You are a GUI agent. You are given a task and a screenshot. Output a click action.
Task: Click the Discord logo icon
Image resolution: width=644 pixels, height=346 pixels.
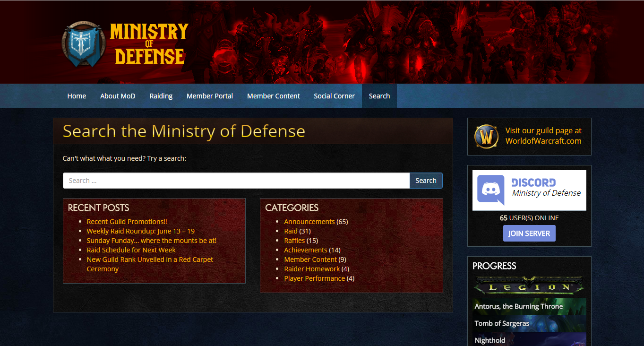click(x=490, y=190)
